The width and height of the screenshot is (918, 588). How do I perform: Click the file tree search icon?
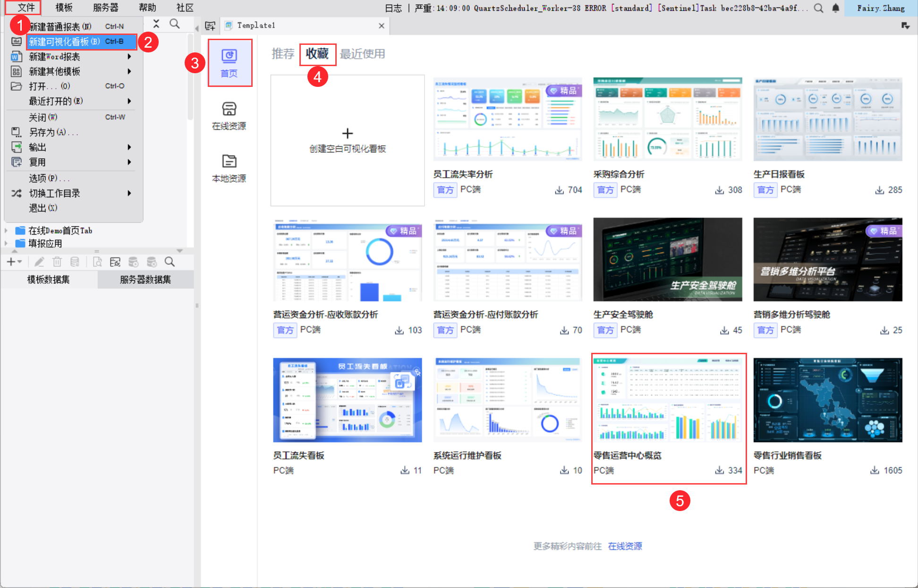tap(174, 24)
